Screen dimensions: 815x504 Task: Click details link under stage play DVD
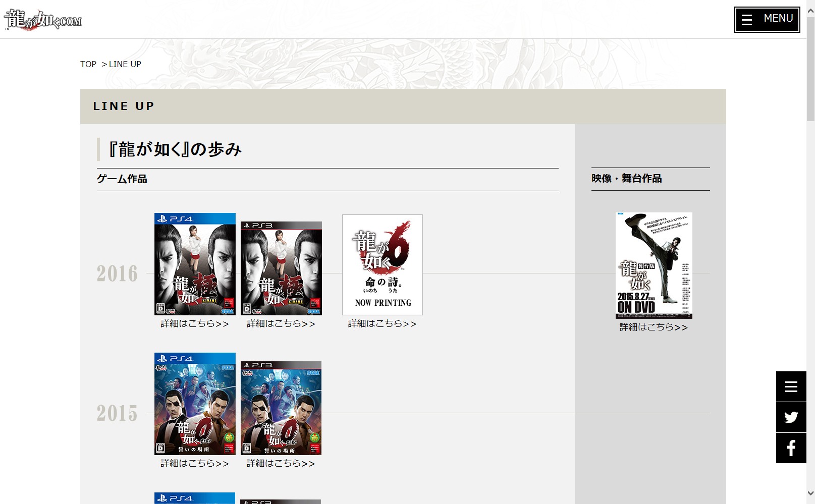[x=654, y=327]
